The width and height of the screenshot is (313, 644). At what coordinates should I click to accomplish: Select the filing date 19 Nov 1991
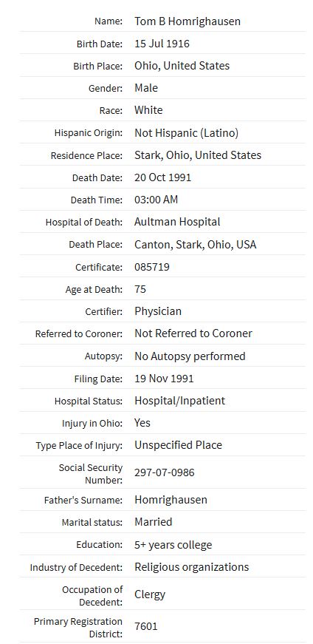[x=164, y=379]
